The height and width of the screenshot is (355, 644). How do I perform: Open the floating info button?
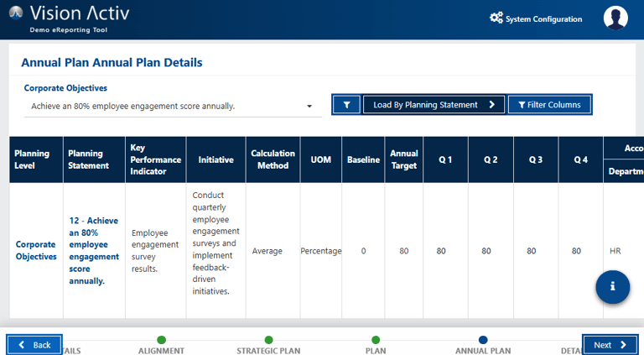click(612, 286)
